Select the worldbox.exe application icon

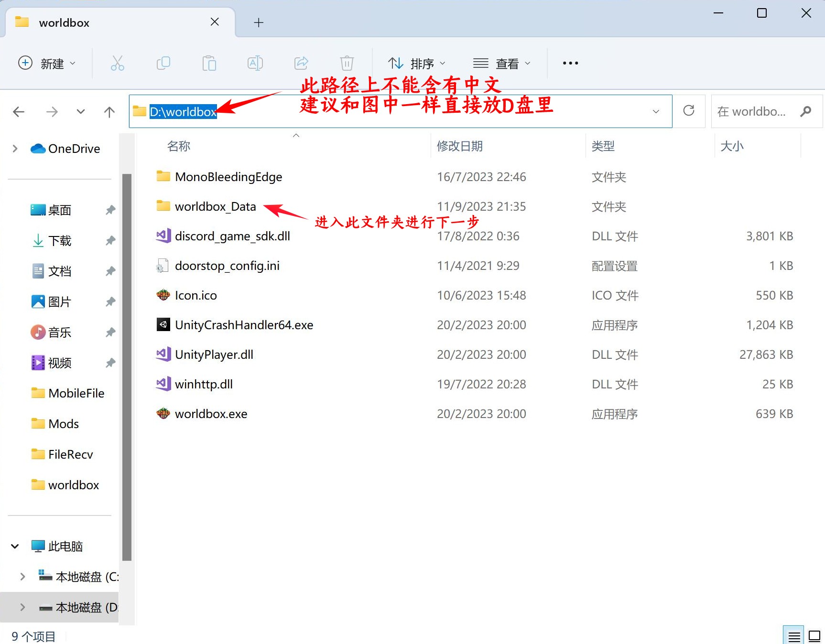(x=163, y=414)
